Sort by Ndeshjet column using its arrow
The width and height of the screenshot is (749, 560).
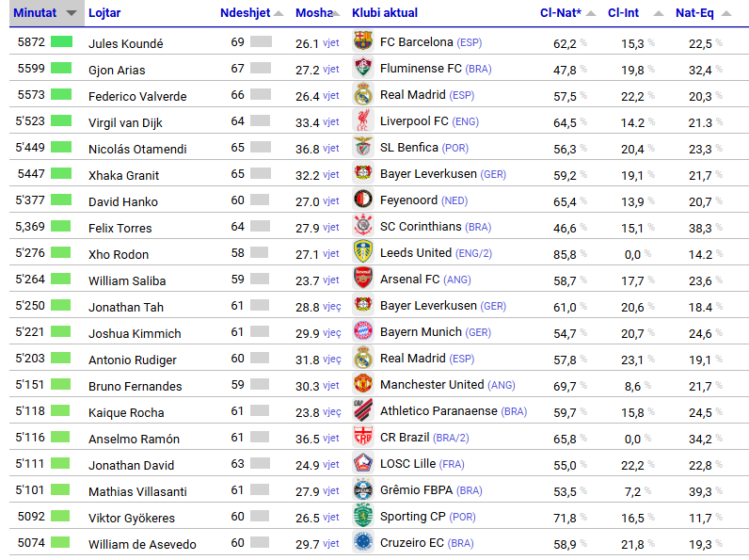click(x=279, y=13)
